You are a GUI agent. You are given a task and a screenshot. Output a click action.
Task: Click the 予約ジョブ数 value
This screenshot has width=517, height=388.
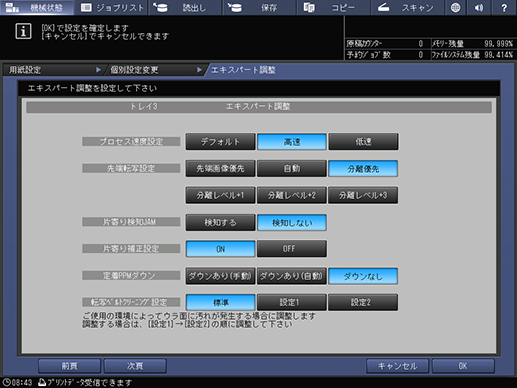point(421,55)
